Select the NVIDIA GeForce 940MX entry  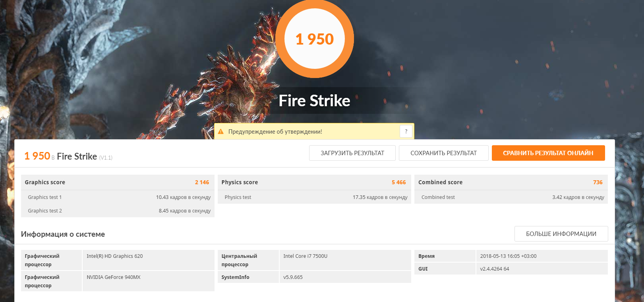(x=114, y=277)
